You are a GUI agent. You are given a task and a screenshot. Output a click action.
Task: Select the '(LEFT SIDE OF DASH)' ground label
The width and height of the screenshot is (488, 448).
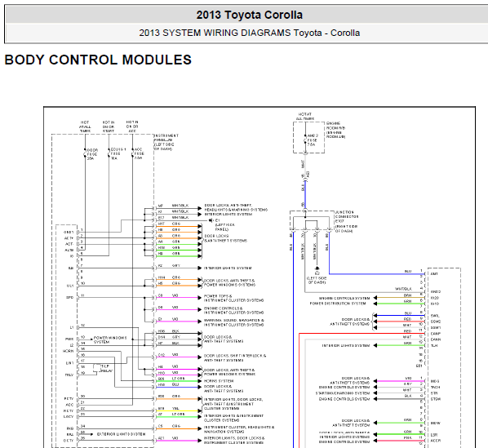click(x=317, y=280)
